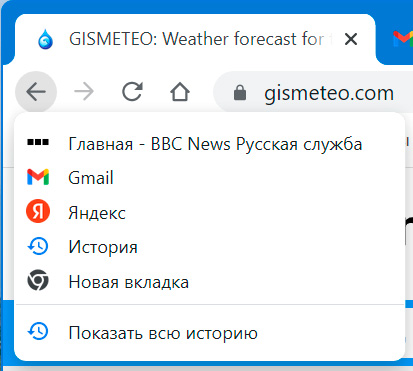Close the GISMETEO tab
This screenshot has height=371, width=413.
point(351,39)
